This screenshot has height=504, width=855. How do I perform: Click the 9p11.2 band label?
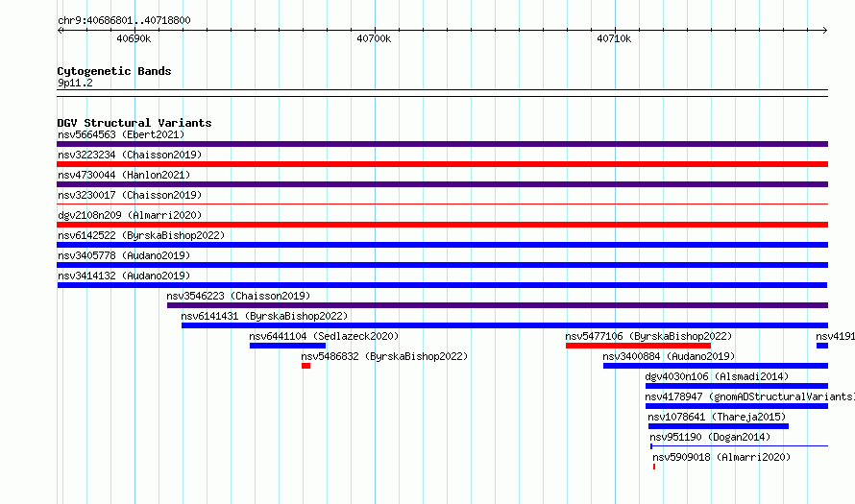point(75,83)
